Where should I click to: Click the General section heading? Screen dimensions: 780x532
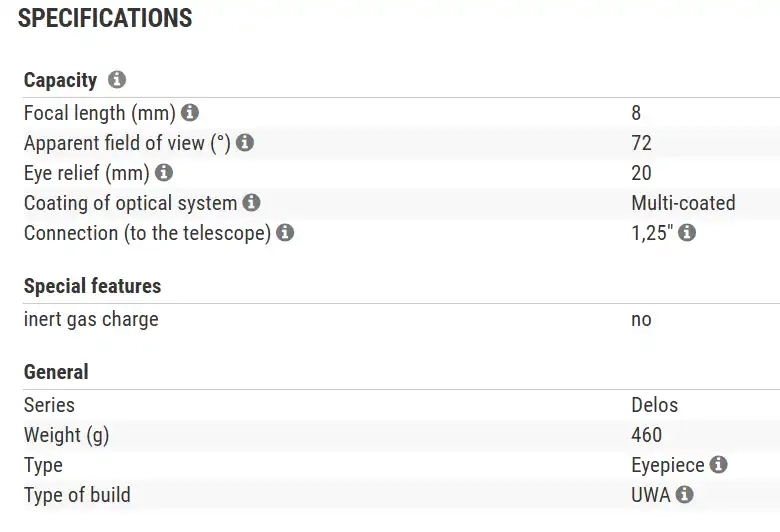pyautogui.click(x=56, y=372)
